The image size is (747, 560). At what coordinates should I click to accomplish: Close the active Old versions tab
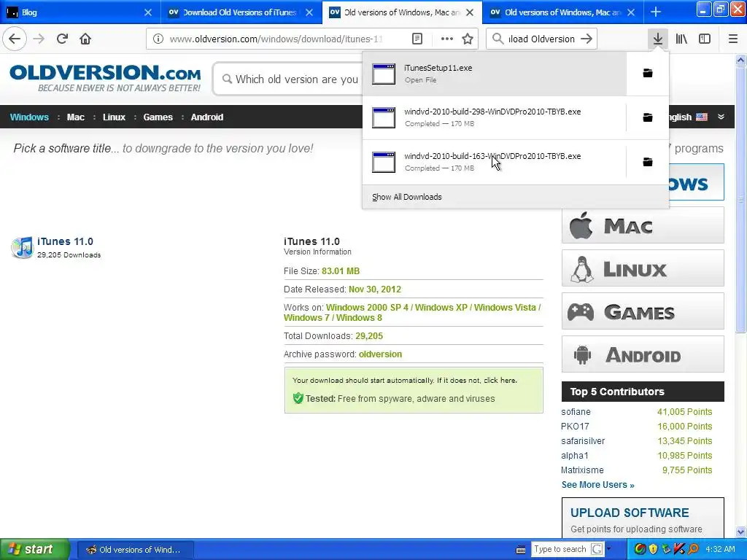[470, 12]
